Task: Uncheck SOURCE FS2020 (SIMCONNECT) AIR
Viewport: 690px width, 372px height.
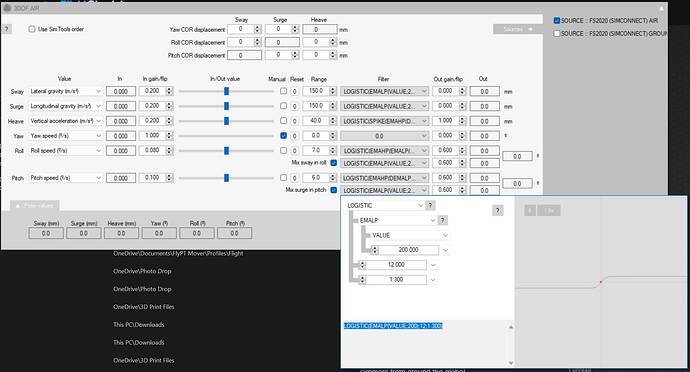Action: (x=557, y=21)
